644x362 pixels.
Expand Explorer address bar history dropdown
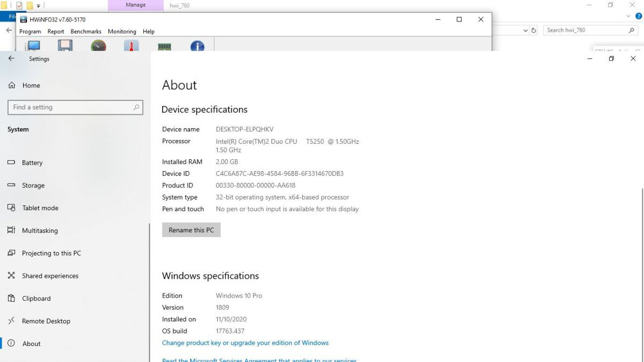(x=525, y=31)
